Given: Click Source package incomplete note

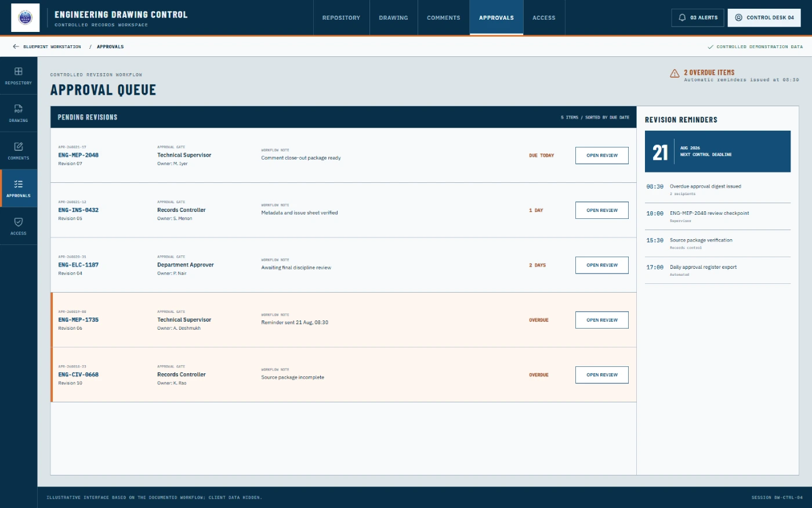Looking at the screenshot, I should click(x=292, y=377).
